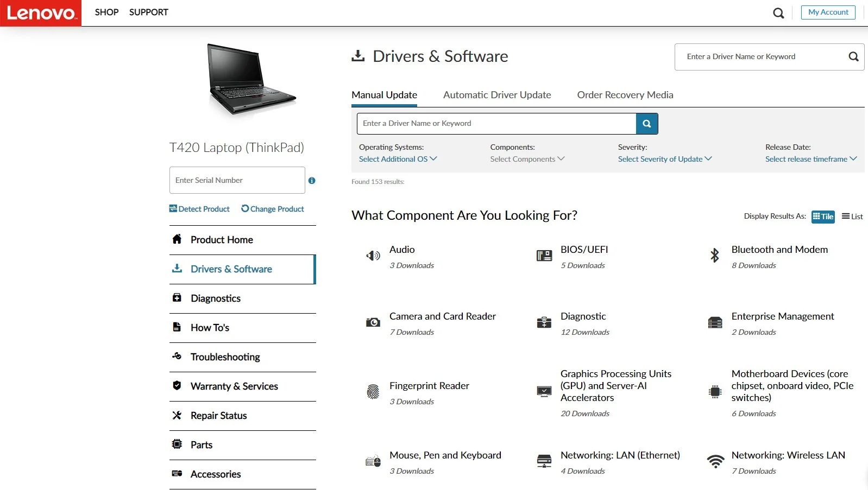This screenshot has height=490, width=868.
Task: Click the Detect Product link
Action: point(199,209)
